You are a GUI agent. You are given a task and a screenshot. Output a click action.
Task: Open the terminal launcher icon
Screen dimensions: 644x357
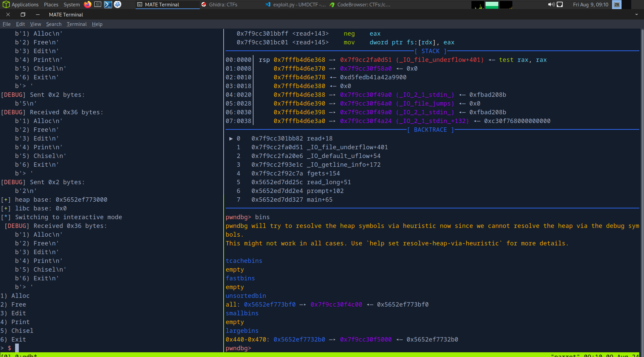pos(98,4)
